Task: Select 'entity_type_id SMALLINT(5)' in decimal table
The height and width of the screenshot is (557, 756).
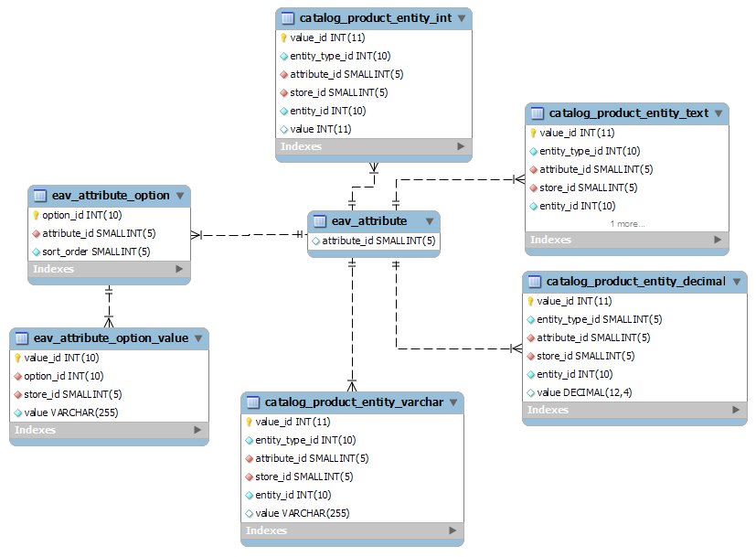Action: tap(600, 320)
